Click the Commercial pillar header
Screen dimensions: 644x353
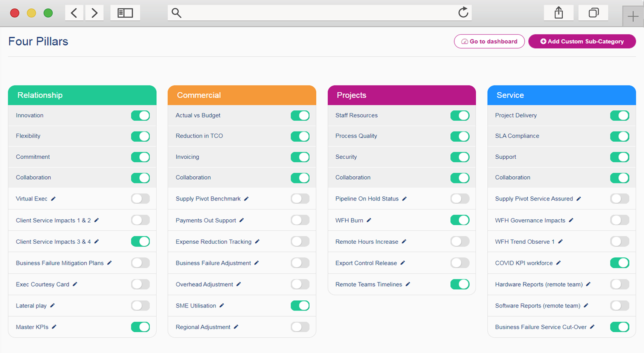242,95
